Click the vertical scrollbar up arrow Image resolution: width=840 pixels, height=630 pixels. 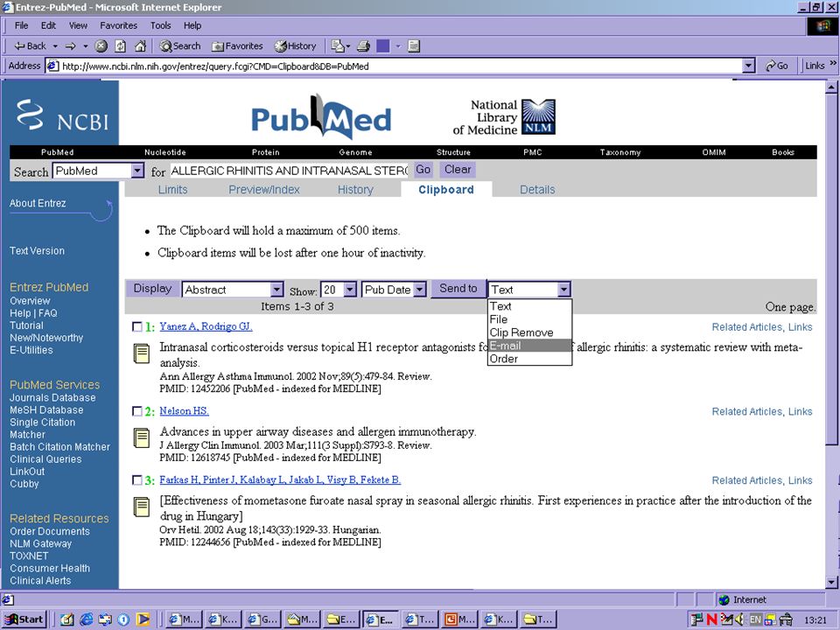(x=831, y=87)
